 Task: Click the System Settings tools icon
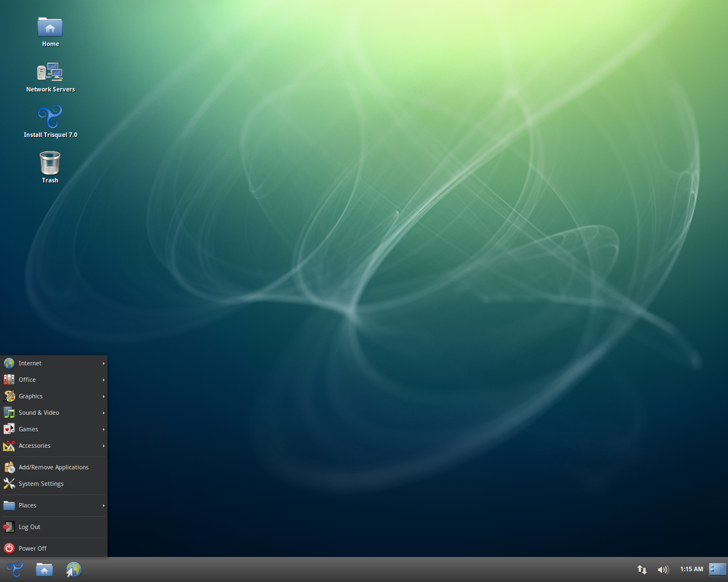[x=9, y=484]
